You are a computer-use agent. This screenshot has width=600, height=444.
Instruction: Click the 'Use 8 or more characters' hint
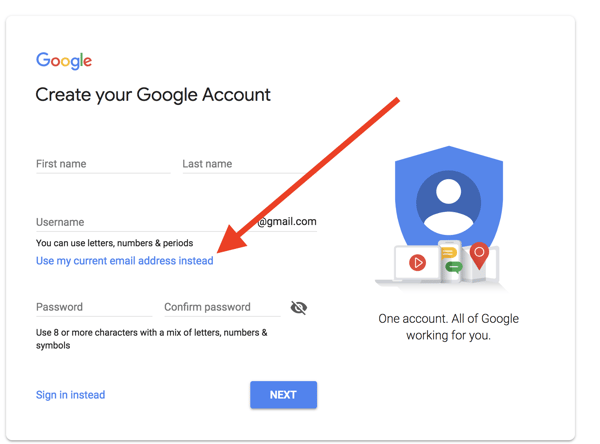(x=152, y=339)
